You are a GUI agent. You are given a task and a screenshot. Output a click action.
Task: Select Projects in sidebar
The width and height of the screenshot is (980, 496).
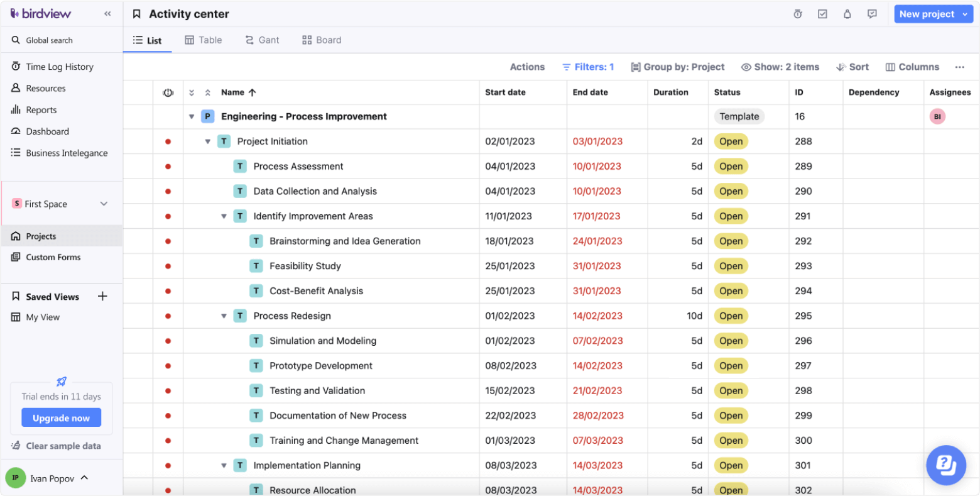(x=62, y=236)
